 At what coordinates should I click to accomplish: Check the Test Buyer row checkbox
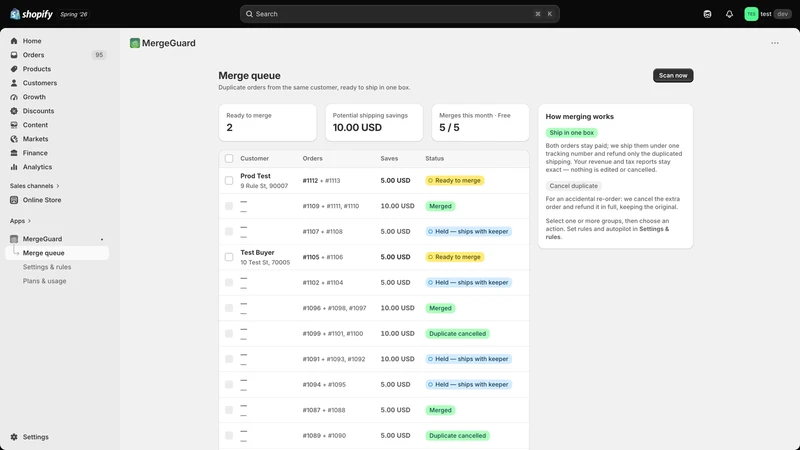(229, 257)
